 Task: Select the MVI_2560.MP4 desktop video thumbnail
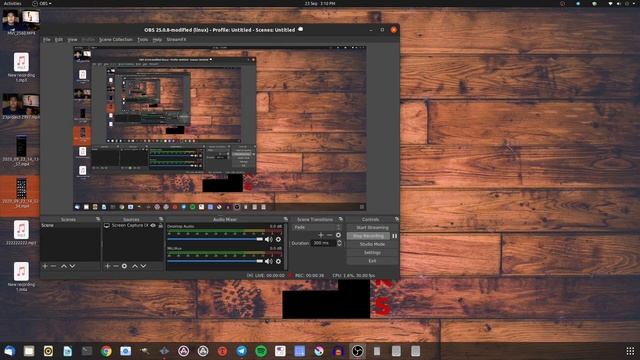(21, 22)
